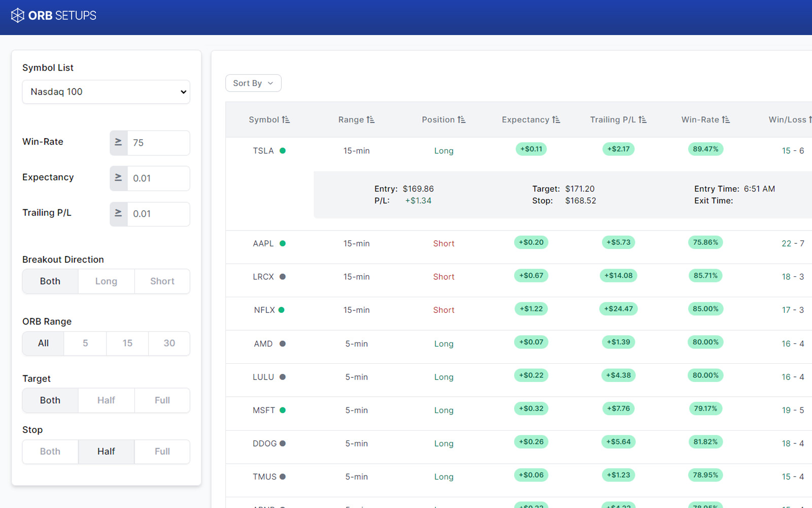Click the green status dot next to AAPL
This screenshot has width=812, height=508.
point(283,243)
